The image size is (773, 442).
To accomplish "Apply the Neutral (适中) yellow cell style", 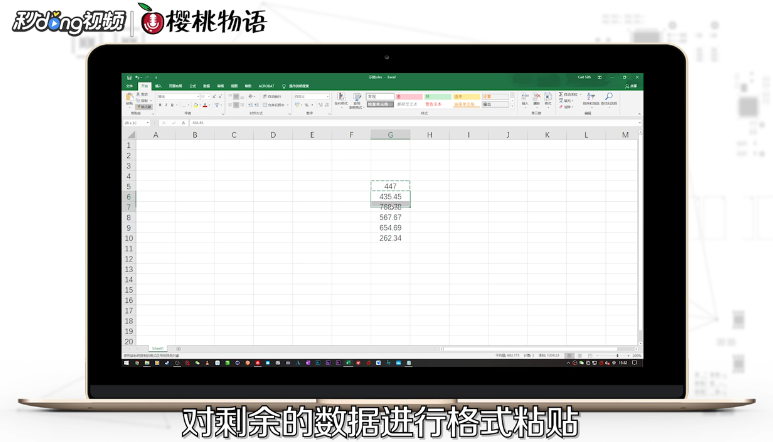I will pos(466,97).
